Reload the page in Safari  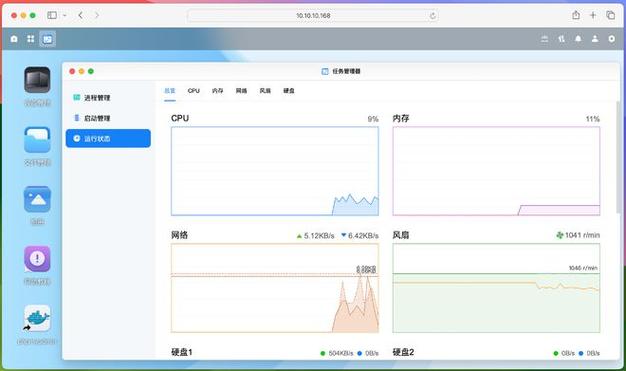[x=432, y=16]
